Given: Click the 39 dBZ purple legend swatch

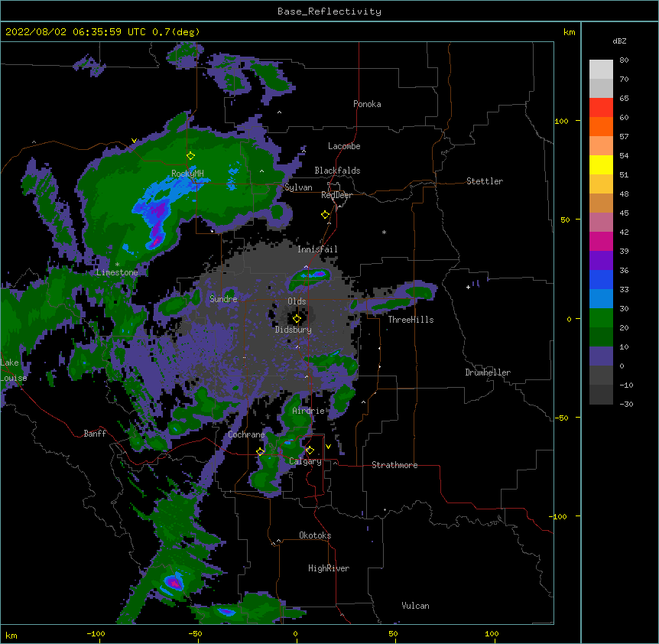Looking at the screenshot, I should 601,261.
